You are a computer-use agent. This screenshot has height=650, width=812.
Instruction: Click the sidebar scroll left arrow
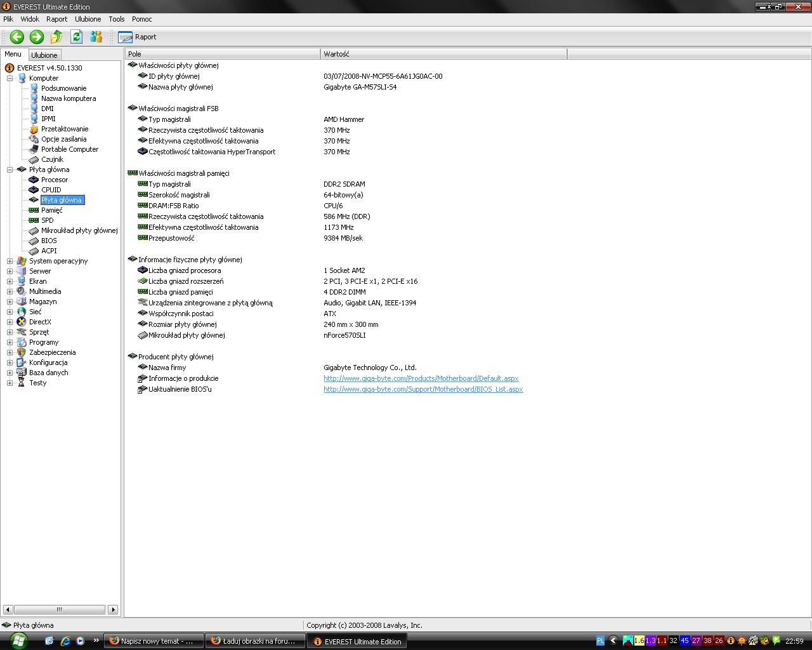point(8,609)
